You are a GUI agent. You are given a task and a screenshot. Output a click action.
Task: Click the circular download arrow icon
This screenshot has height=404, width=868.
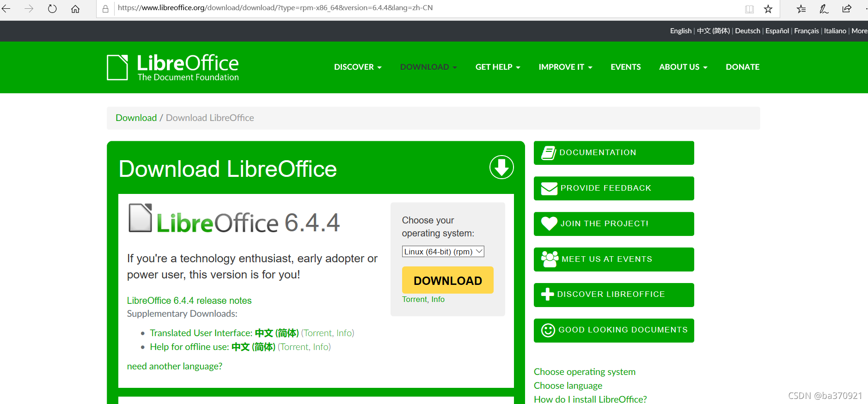(501, 167)
